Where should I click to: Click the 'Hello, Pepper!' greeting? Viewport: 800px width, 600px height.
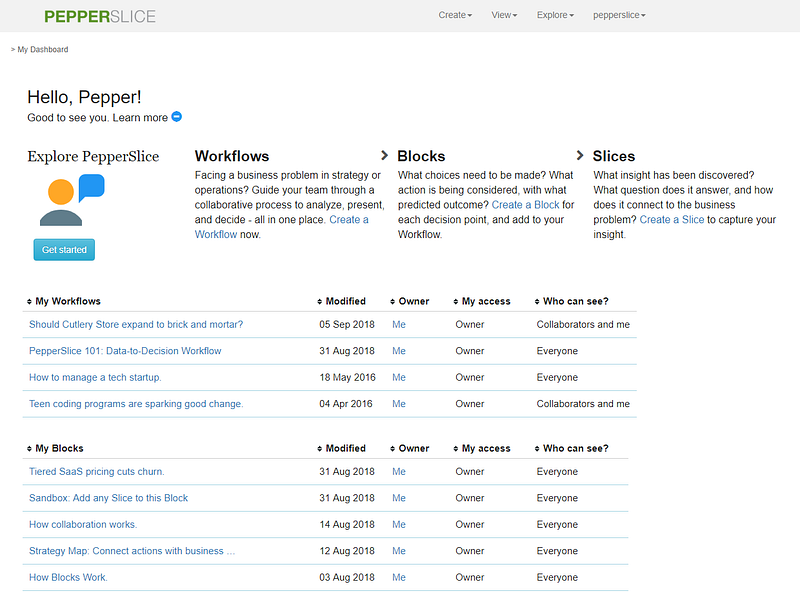[84, 97]
